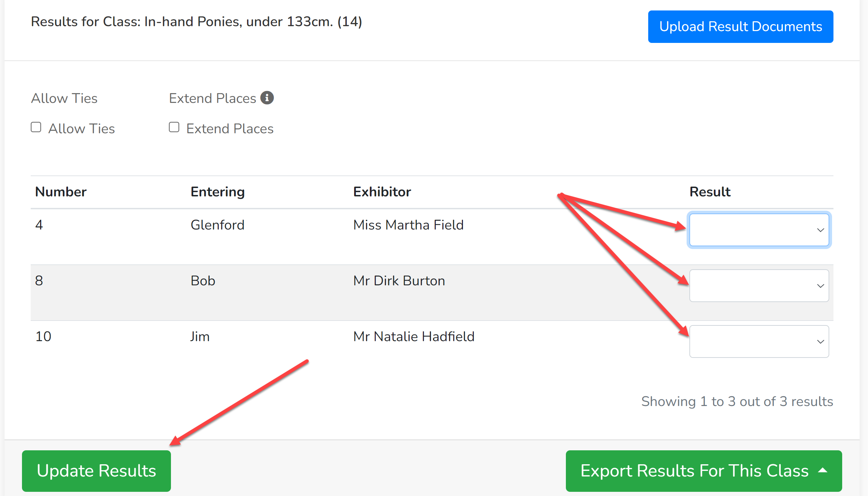Click chevron arrow in Glenford's result dropdown
This screenshot has height=496, width=868.
820,230
